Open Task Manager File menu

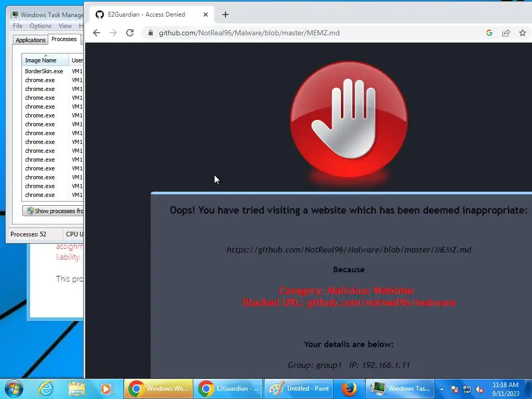(18, 26)
